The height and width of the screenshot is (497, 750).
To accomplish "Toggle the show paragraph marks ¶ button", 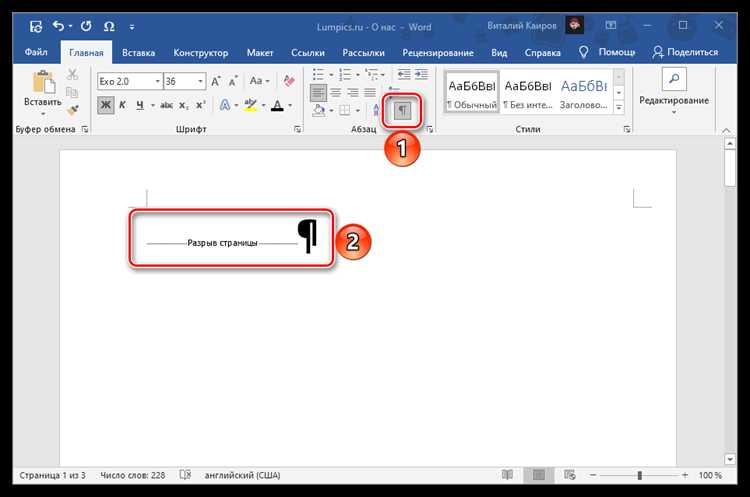I will tap(402, 111).
